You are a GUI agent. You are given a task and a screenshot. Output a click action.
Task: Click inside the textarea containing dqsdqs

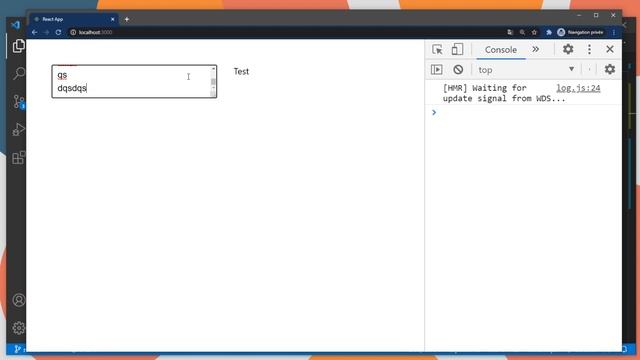(131, 82)
